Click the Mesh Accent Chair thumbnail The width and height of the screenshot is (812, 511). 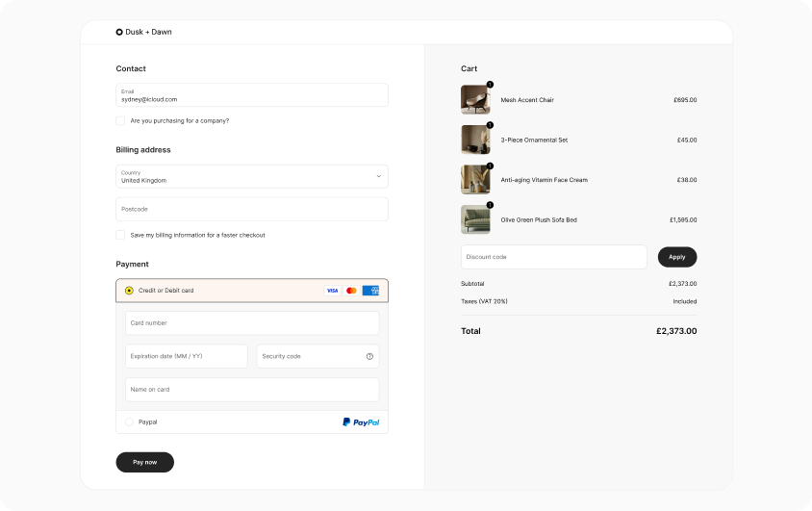[475, 99]
